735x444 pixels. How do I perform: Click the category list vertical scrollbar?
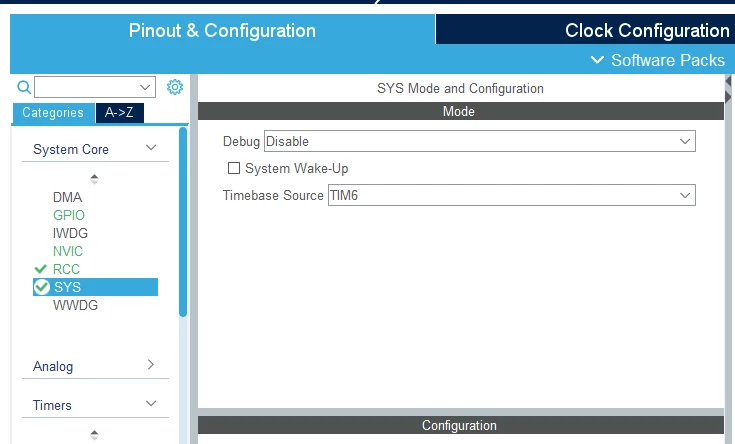pyautogui.click(x=183, y=222)
